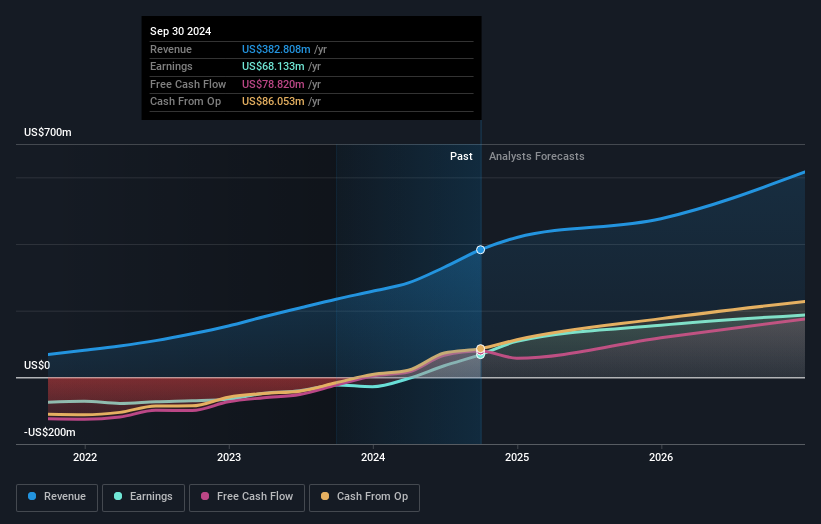
Task: Click the Analysts Forecasts label
Action: click(x=537, y=157)
